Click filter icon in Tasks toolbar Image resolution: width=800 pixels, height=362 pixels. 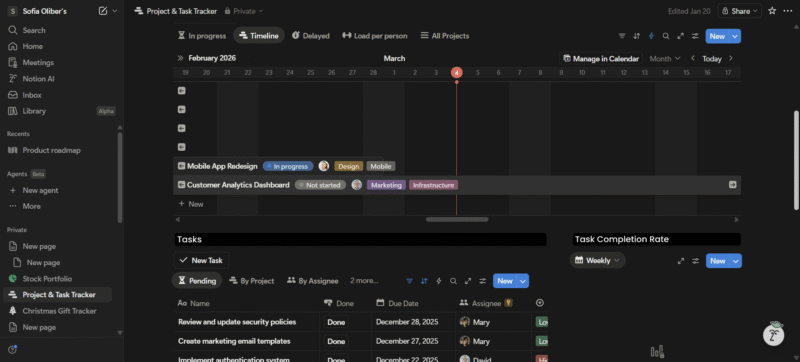click(x=409, y=281)
